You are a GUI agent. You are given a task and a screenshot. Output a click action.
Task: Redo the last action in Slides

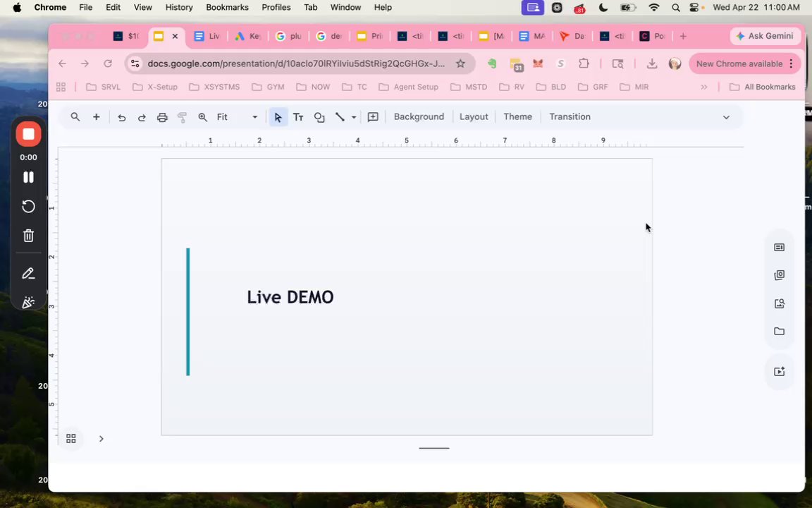click(x=142, y=117)
